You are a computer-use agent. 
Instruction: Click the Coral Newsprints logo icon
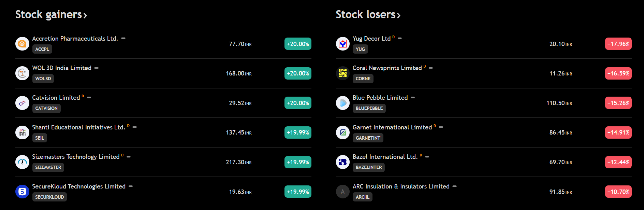click(342, 73)
